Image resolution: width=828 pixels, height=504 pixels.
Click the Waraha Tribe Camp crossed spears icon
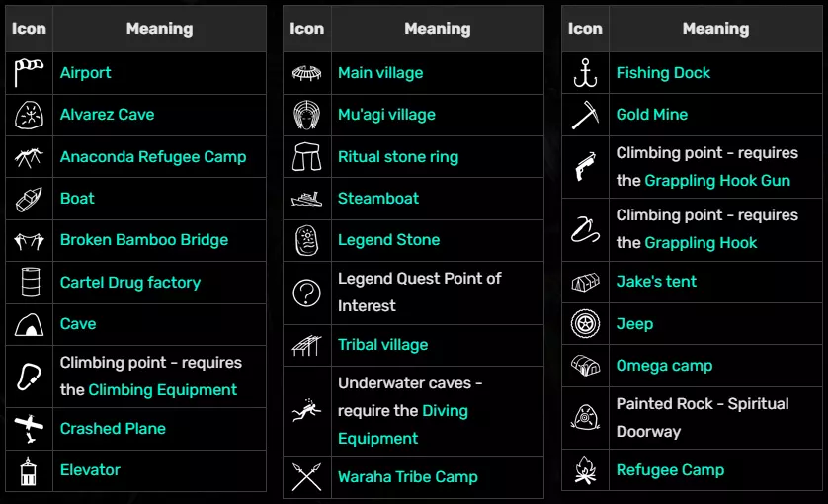(x=306, y=477)
